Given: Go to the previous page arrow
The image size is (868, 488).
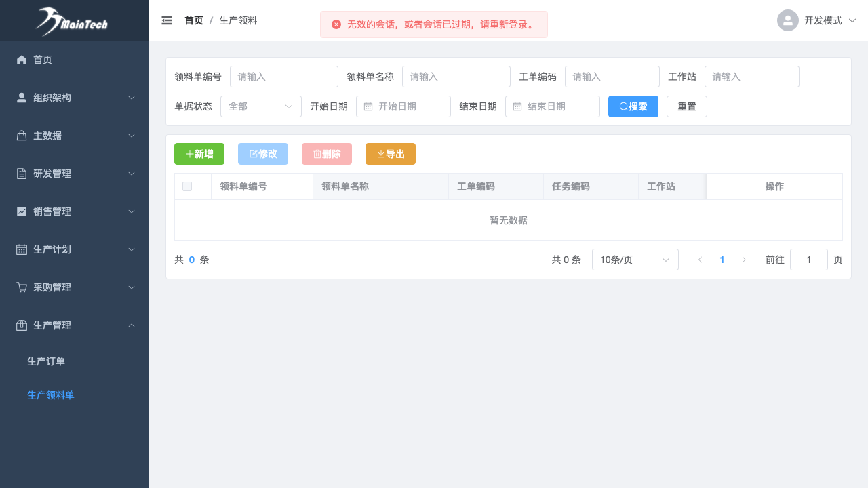Looking at the screenshot, I should click(700, 260).
